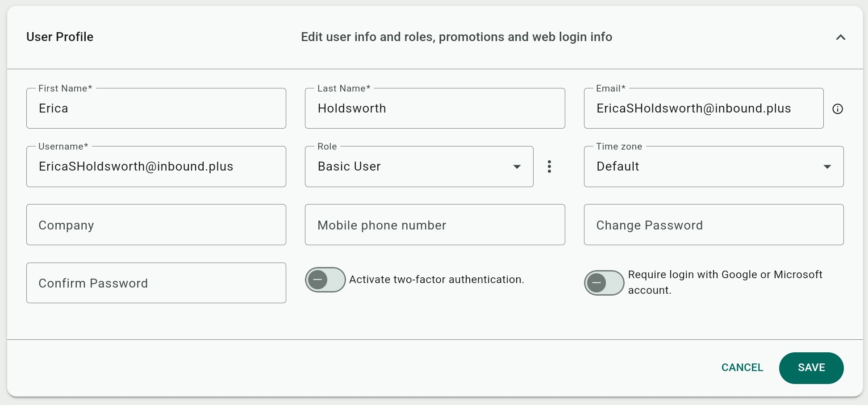Collapse the User Profile panel

(840, 38)
